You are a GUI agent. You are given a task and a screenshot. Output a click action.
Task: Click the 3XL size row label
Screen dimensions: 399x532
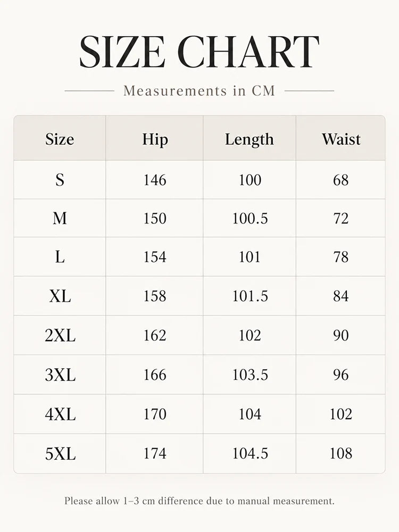click(60, 375)
